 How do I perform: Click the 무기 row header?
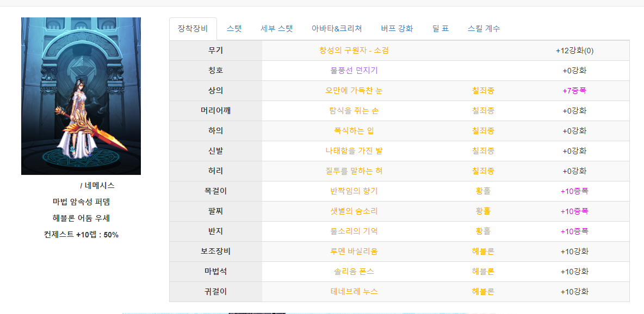pyautogui.click(x=215, y=51)
